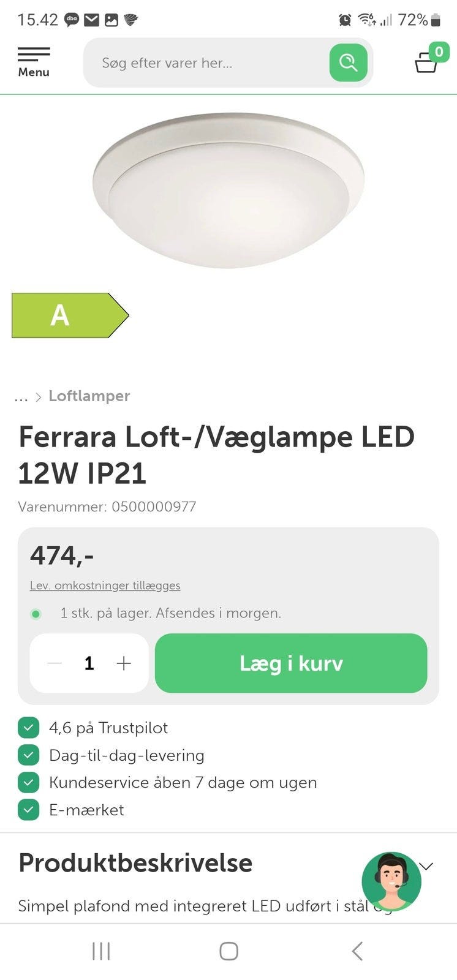Open Android recent apps button
The width and height of the screenshot is (457, 980).
point(101,951)
